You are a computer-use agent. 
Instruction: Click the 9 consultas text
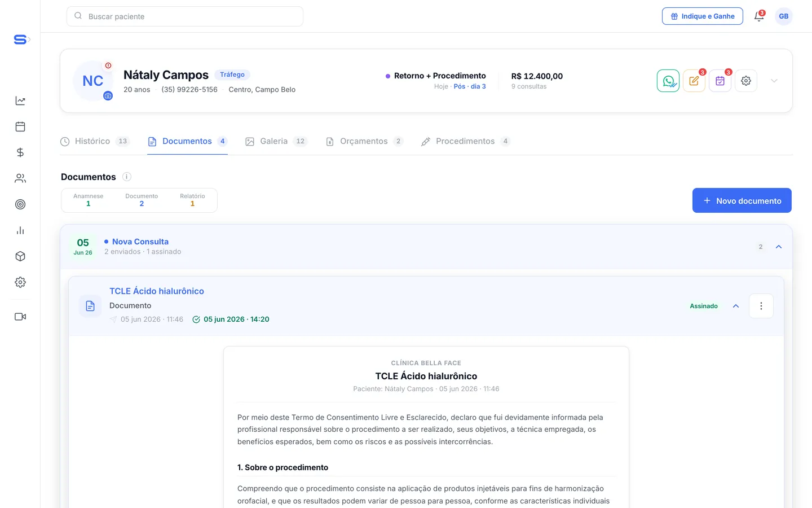click(529, 86)
